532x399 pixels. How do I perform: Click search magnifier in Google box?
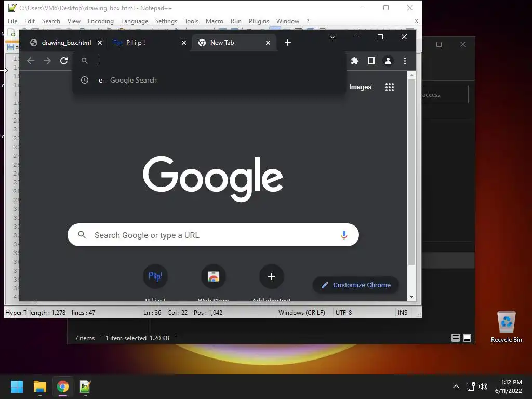82,235
